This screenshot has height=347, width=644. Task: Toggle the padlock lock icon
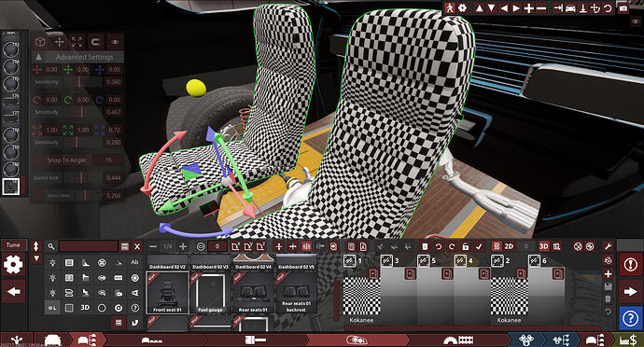(x=466, y=246)
